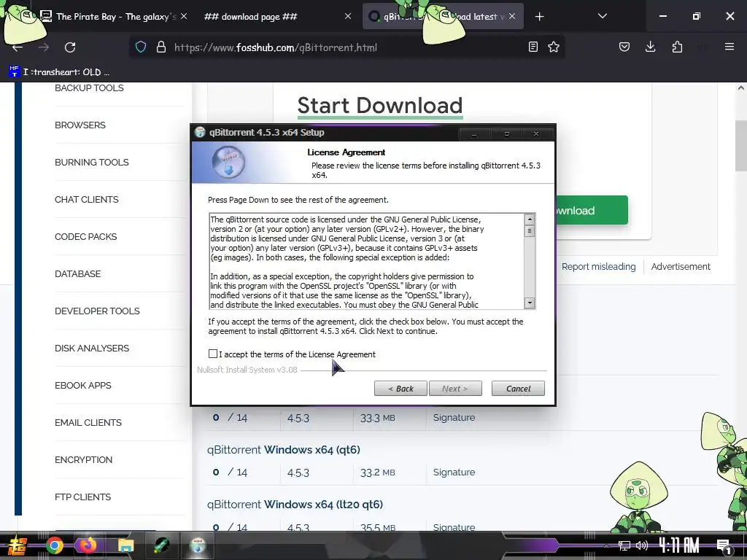Image resolution: width=747 pixels, height=560 pixels.
Task: Click Cancel in the qBittorrent Setup dialog
Action: (x=518, y=389)
